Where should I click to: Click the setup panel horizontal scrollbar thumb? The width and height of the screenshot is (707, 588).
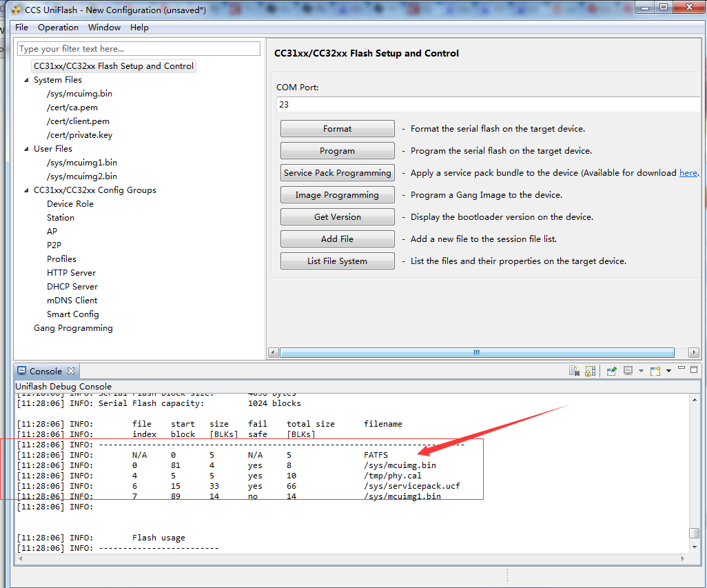477,352
